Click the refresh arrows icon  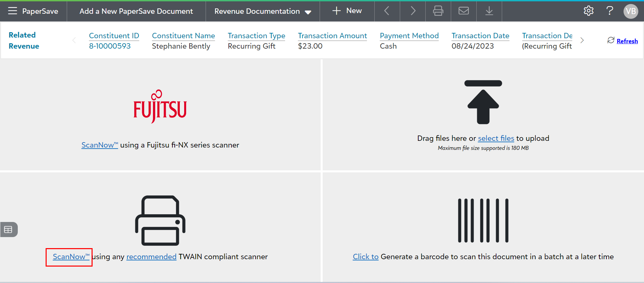click(611, 40)
